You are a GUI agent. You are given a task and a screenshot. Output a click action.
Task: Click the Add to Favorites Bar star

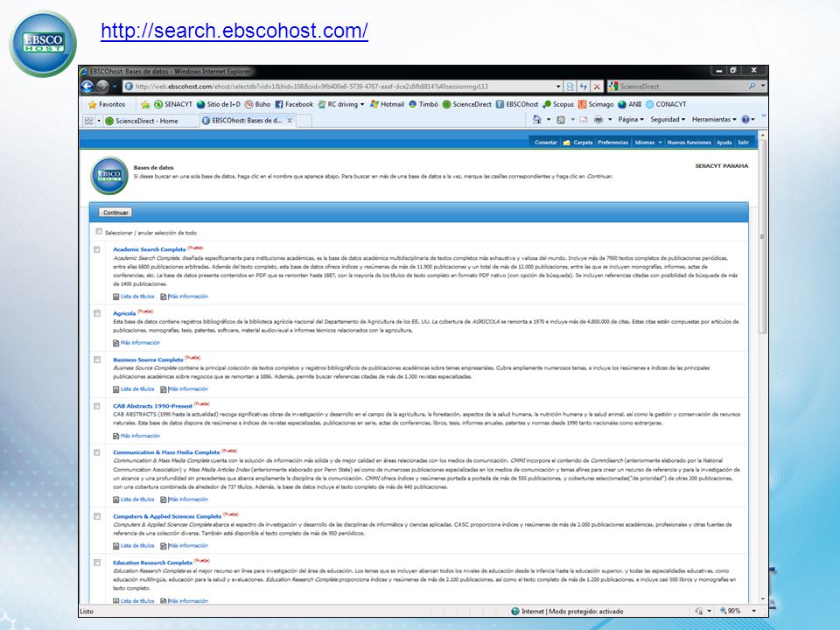(145, 104)
